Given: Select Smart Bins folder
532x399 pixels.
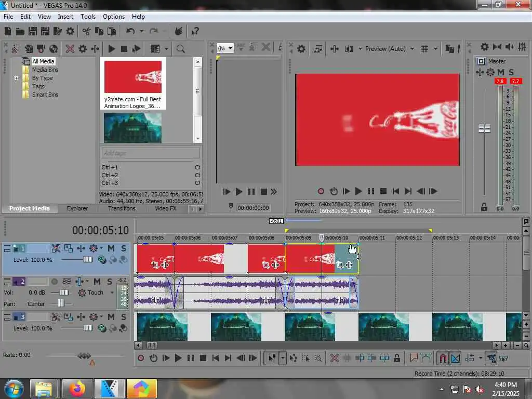Looking at the screenshot, I should [x=45, y=95].
